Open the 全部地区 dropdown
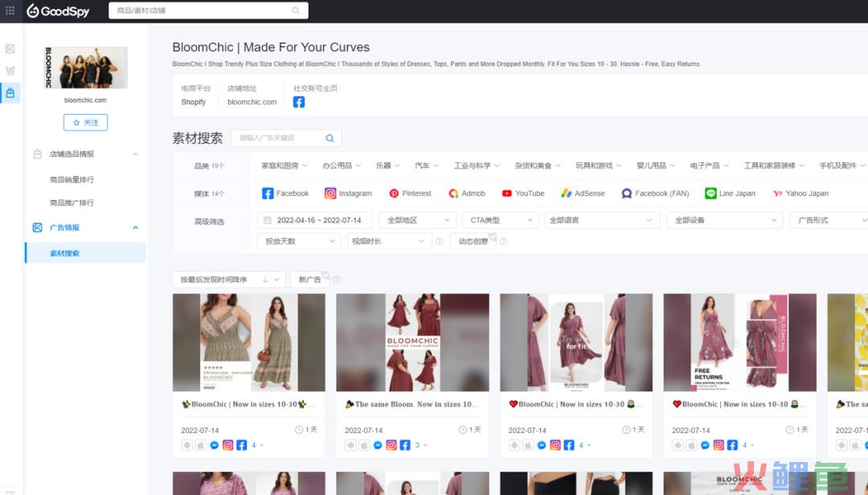 tap(417, 220)
